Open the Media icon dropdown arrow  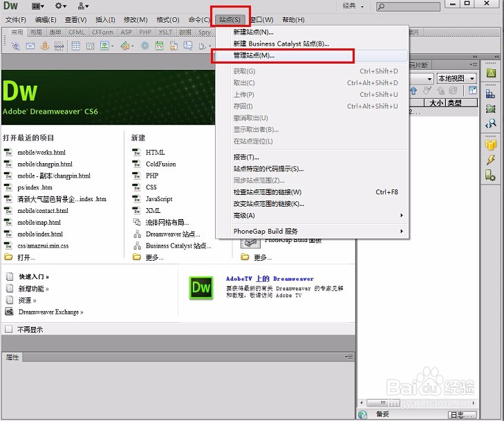(x=133, y=46)
